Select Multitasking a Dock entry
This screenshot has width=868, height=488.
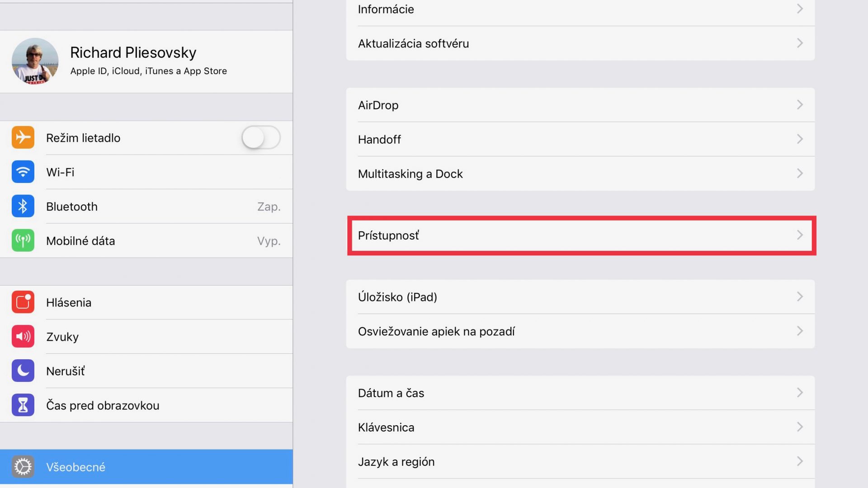tap(580, 174)
